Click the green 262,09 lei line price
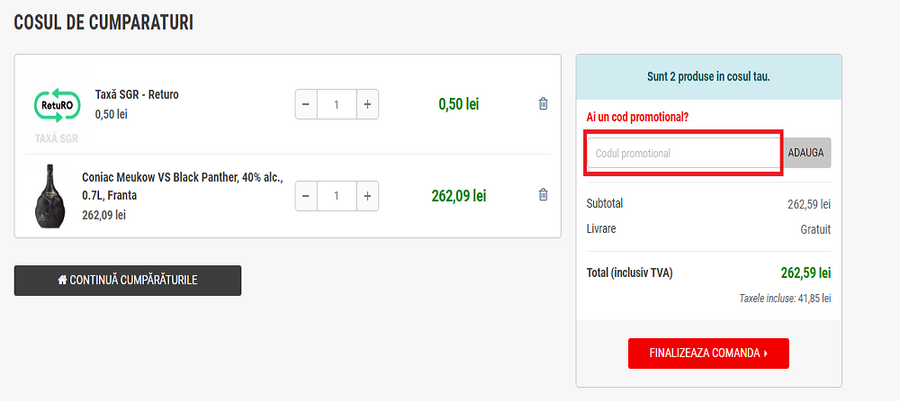900x401 pixels. (458, 196)
